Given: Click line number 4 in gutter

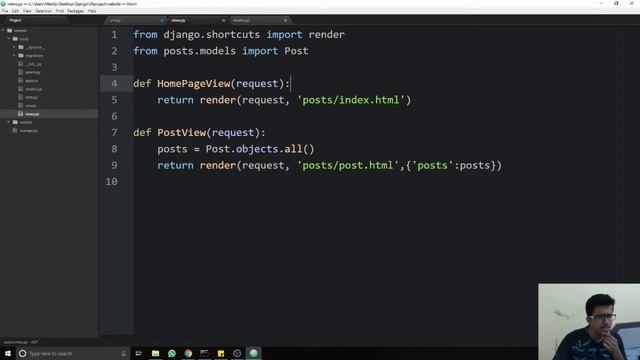Looking at the screenshot, I should 114,84.
